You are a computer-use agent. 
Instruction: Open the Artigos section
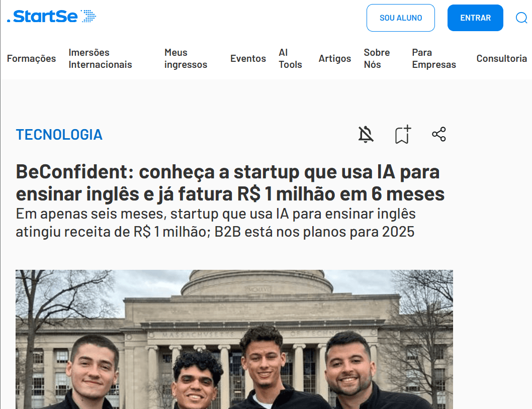click(334, 59)
